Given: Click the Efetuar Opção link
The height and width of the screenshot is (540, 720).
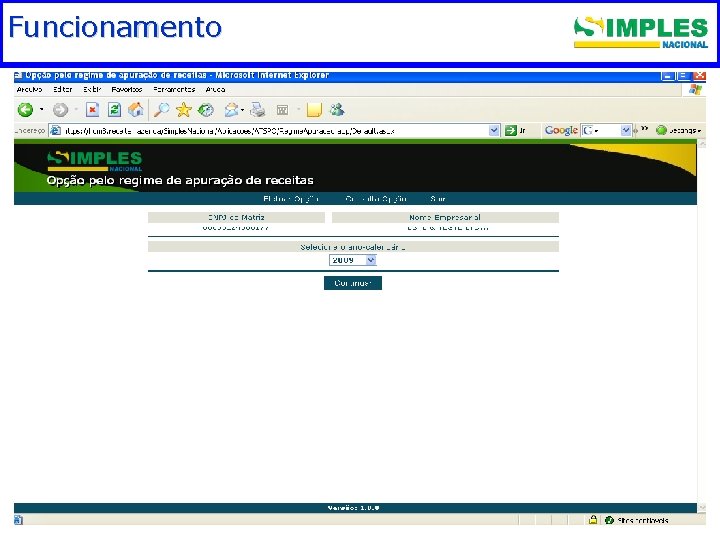Looking at the screenshot, I should 291,199.
